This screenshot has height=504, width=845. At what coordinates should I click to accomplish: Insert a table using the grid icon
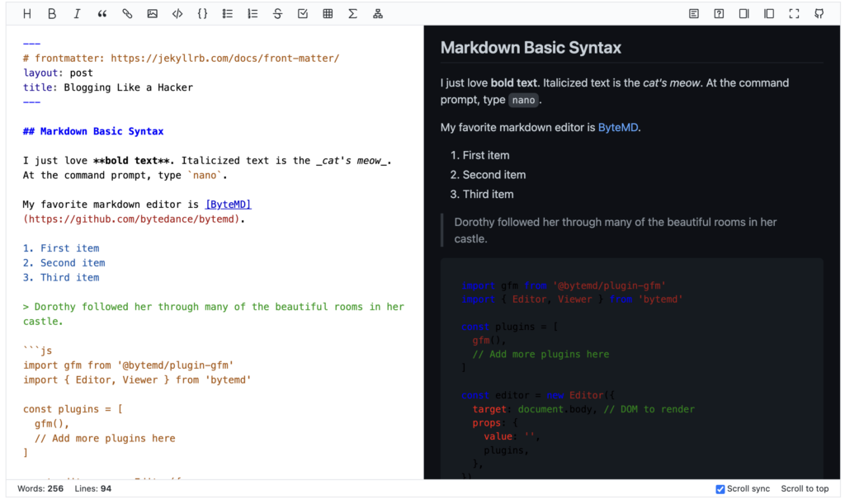[x=328, y=14]
